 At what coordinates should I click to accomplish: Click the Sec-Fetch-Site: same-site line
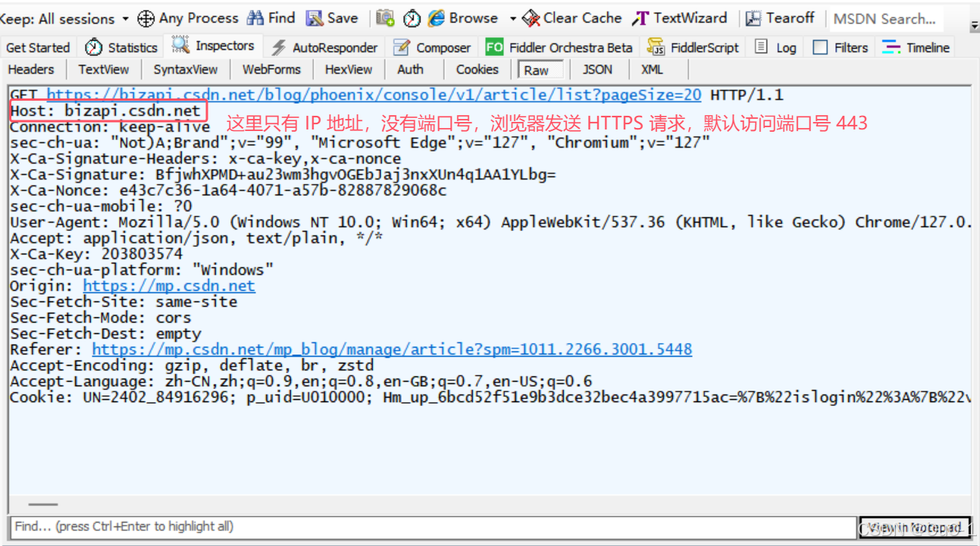click(124, 302)
